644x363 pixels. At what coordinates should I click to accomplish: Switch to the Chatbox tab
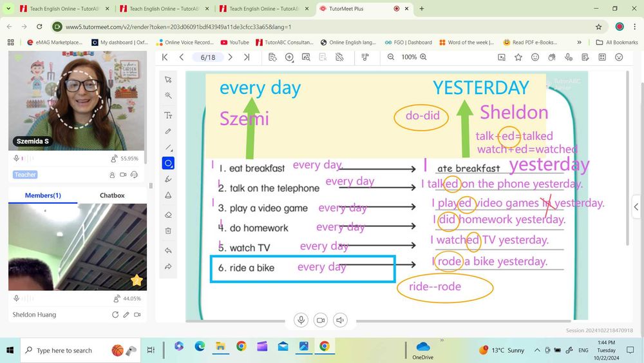112,195
